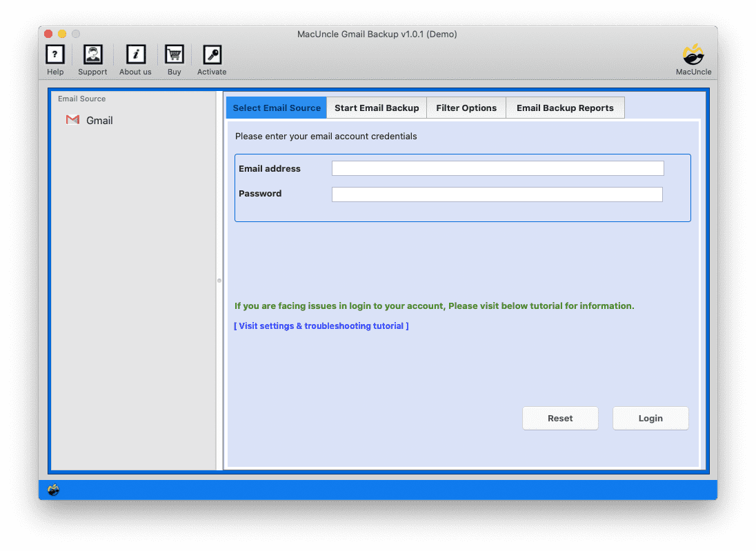
Task: Open the About us info icon
Action: point(135,55)
